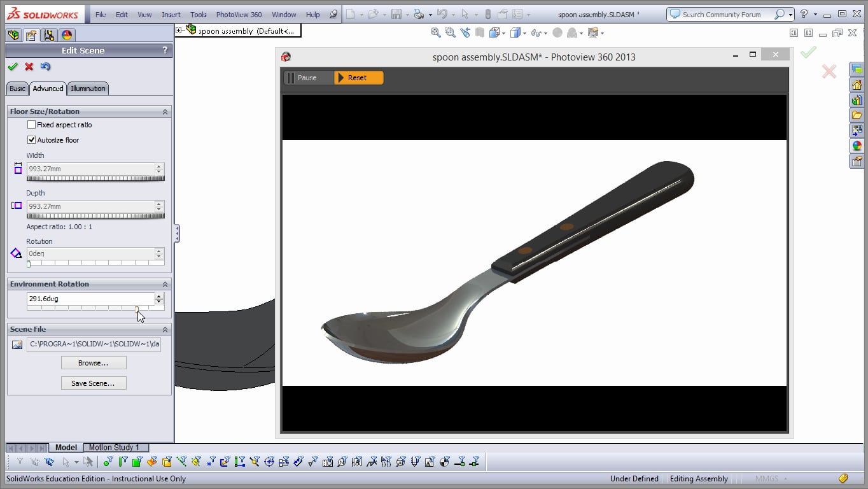
Task: Open Appearances, Scenes and Decals pane
Action: click(857, 146)
